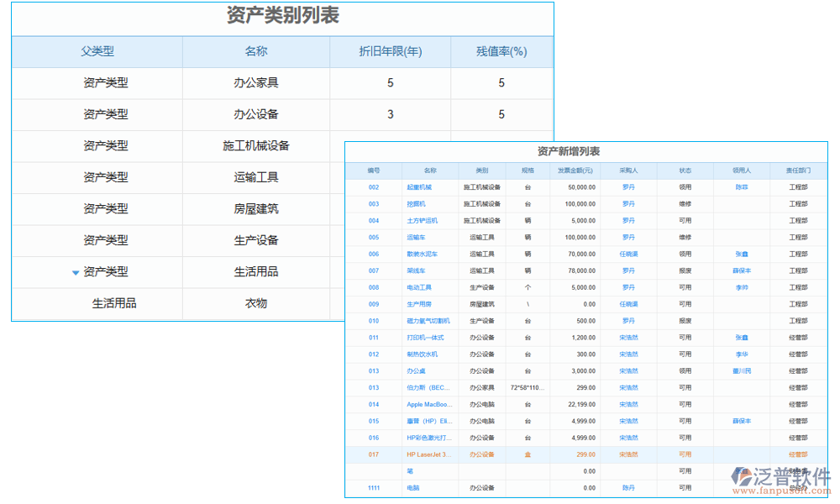Click purchaser 陈丹 in 电脑 row

[628, 488]
